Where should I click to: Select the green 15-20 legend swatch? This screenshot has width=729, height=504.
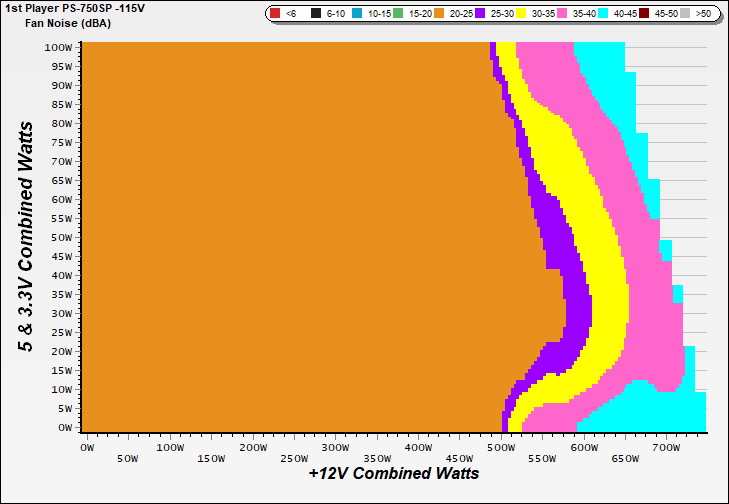point(400,14)
